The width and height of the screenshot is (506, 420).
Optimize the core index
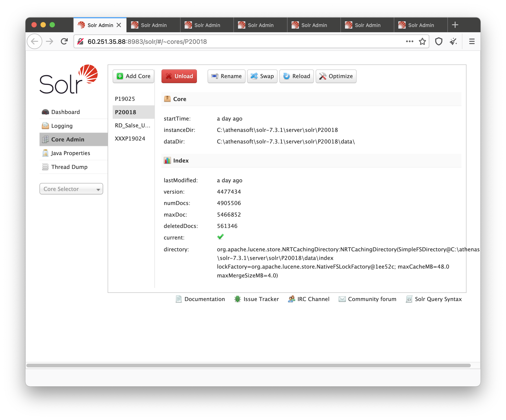[336, 76]
